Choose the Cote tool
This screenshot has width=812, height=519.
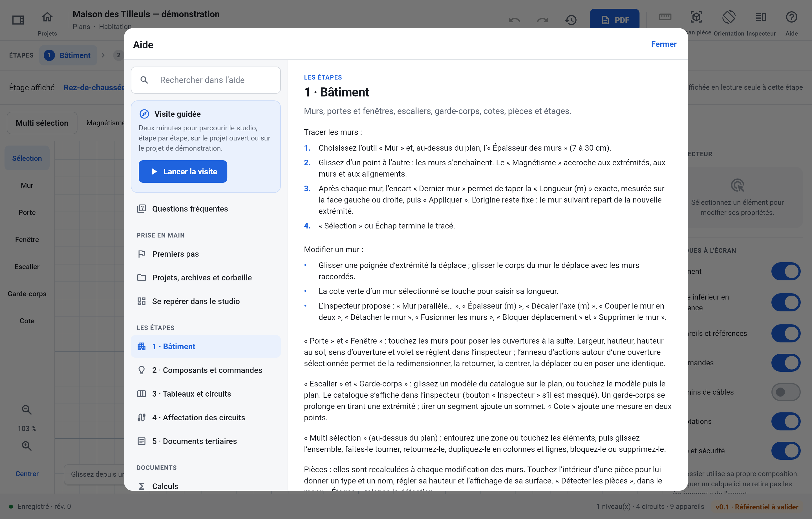27,321
